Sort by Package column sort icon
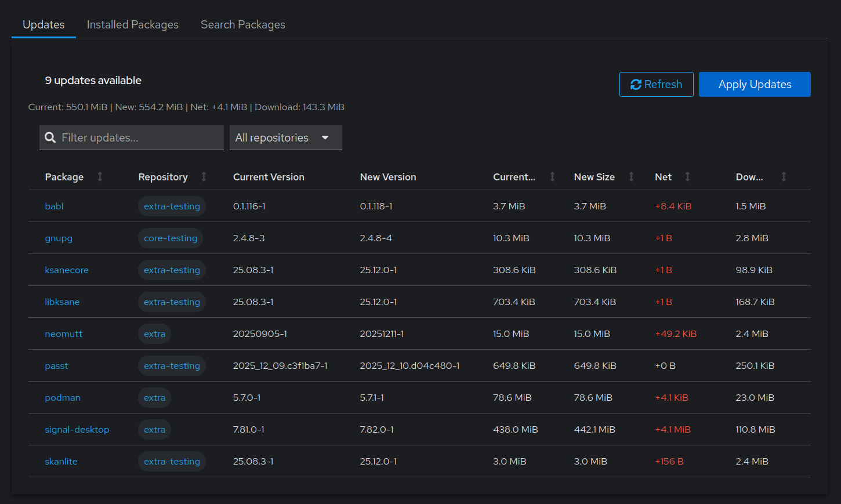 tap(100, 177)
